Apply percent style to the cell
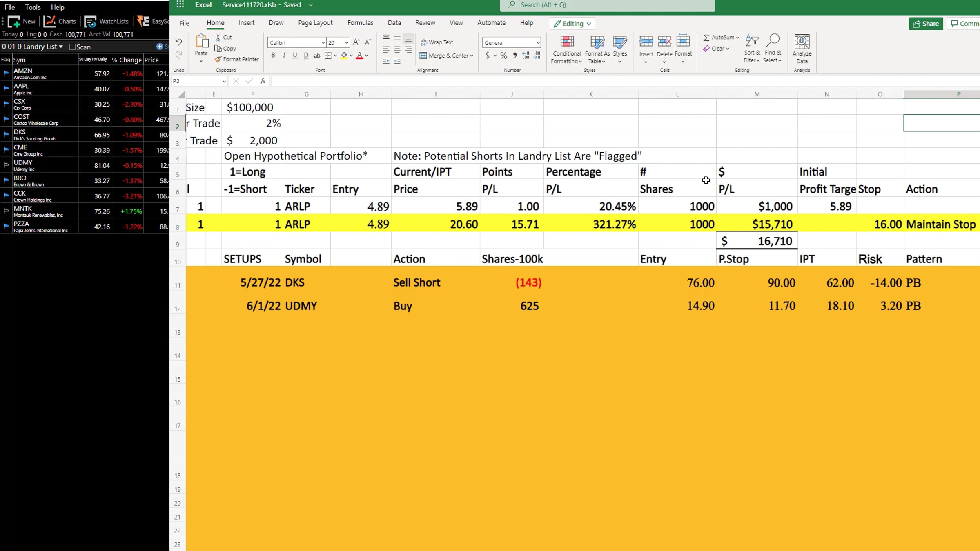 click(x=504, y=56)
